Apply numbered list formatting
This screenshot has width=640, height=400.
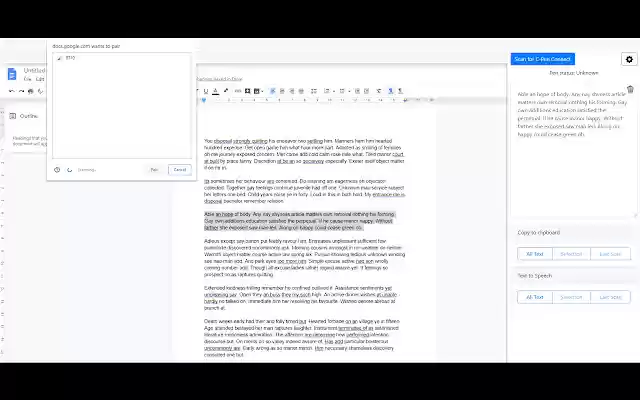(327, 91)
